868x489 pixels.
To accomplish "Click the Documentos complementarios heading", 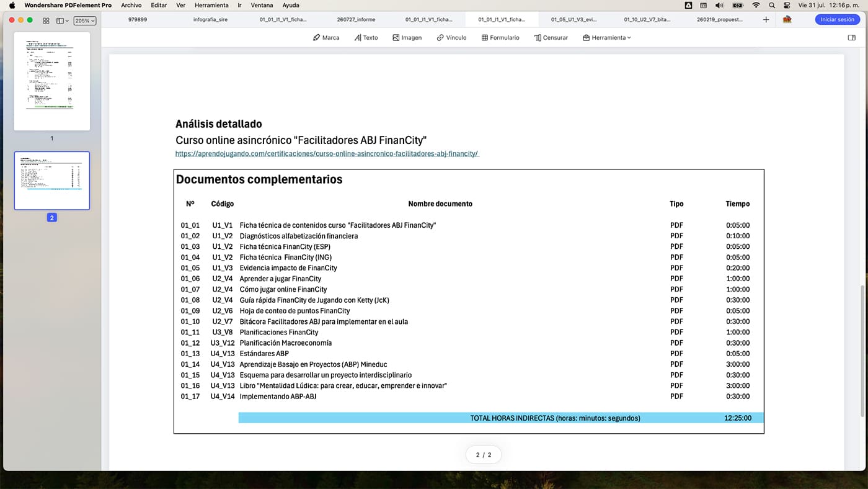I will pos(259,179).
